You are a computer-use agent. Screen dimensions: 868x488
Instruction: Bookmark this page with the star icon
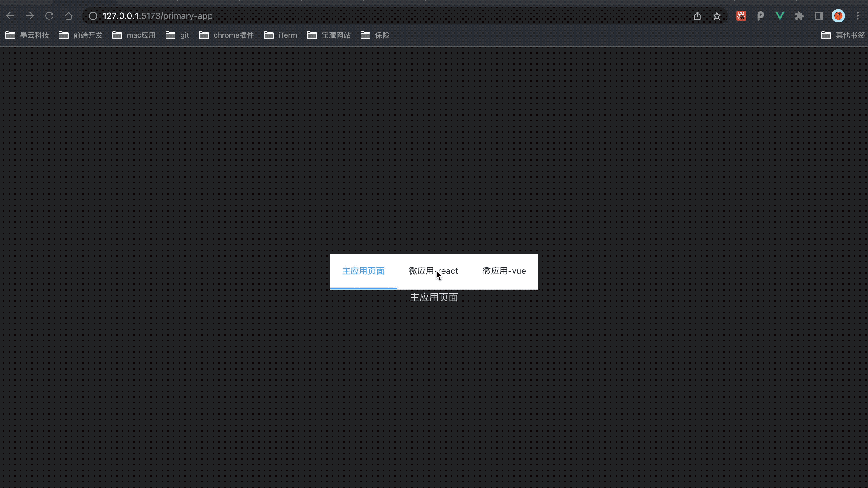click(x=717, y=16)
